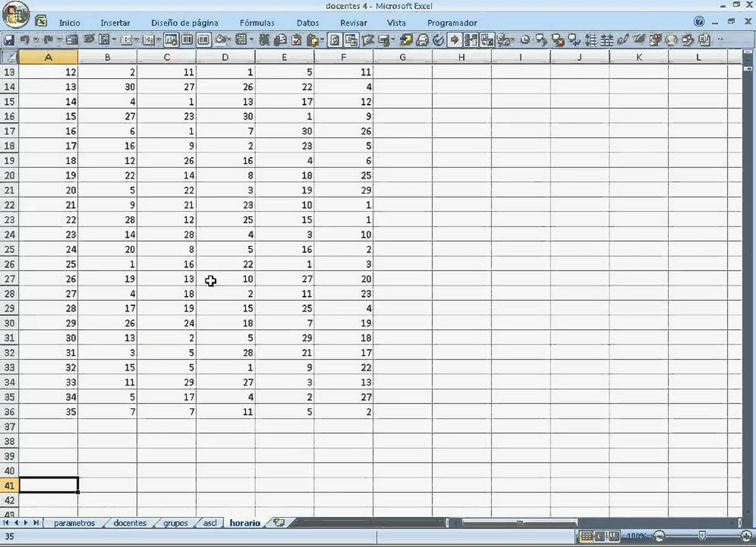Viewport: 756px width, 547px height.
Task: Click the paint bucket fill icon
Action: tap(221, 40)
